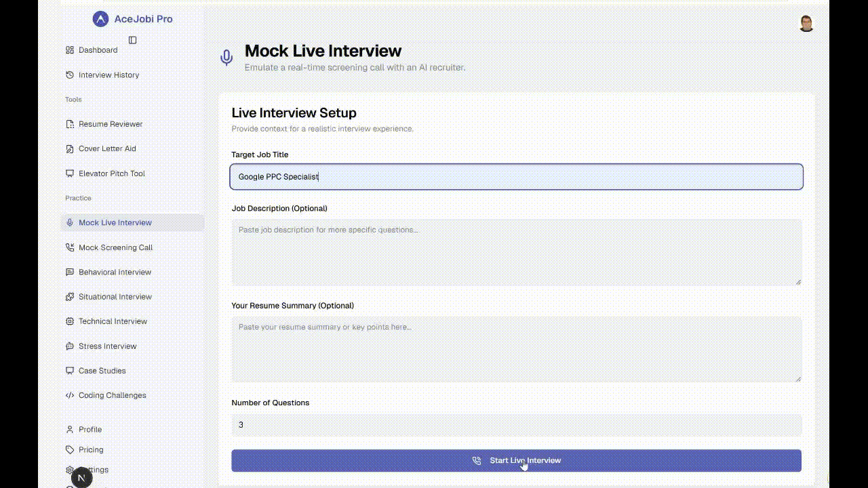Click the Technical Interview chip icon
Image resolution: width=868 pixels, height=488 pixels.
pos(70,321)
